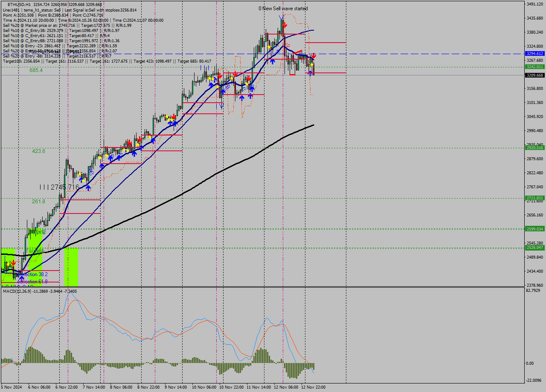Click the green 261.8 Fibonacci label
This screenshot has height=392, width=546.
click(x=38, y=201)
